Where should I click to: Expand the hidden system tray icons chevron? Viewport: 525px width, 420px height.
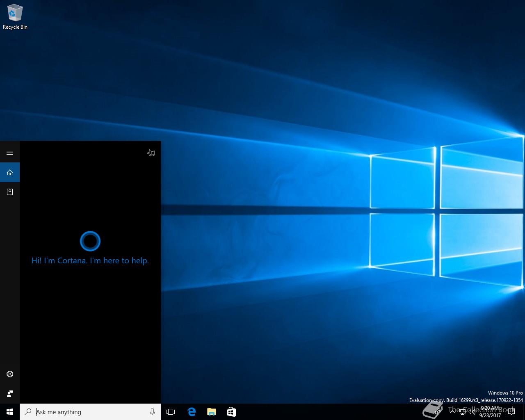pyautogui.click(x=452, y=412)
